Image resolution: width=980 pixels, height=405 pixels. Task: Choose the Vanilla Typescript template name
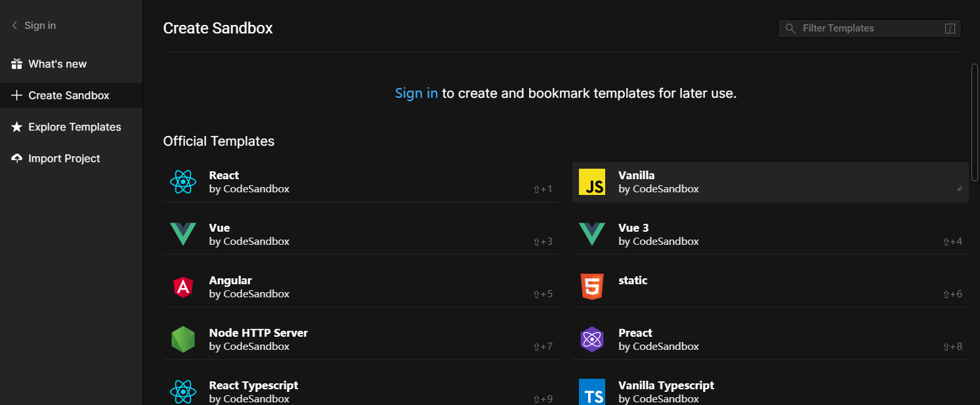point(666,385)
